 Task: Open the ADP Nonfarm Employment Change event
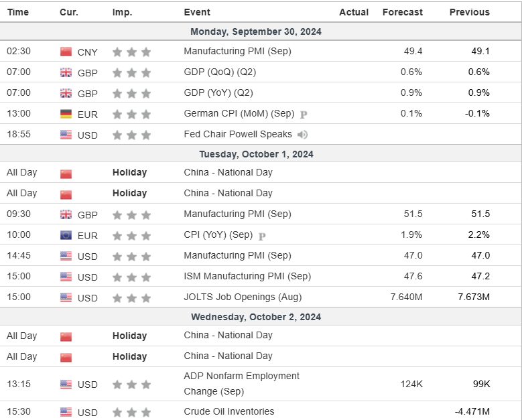click(241, 383)
